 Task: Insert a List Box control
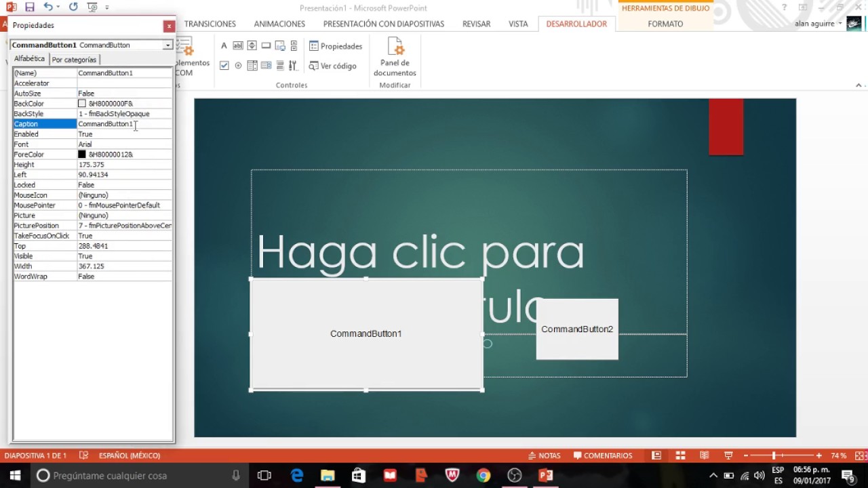tap(252, 66)
